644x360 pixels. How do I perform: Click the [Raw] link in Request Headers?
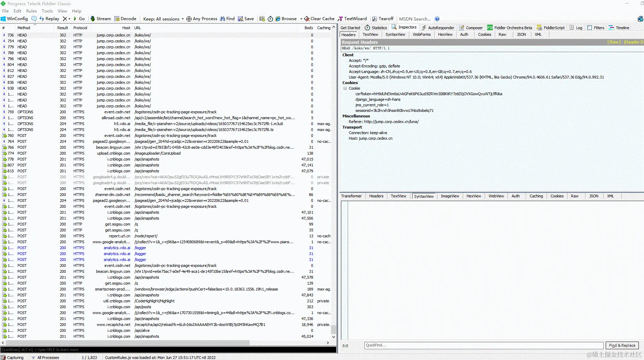tap(614, 42)
